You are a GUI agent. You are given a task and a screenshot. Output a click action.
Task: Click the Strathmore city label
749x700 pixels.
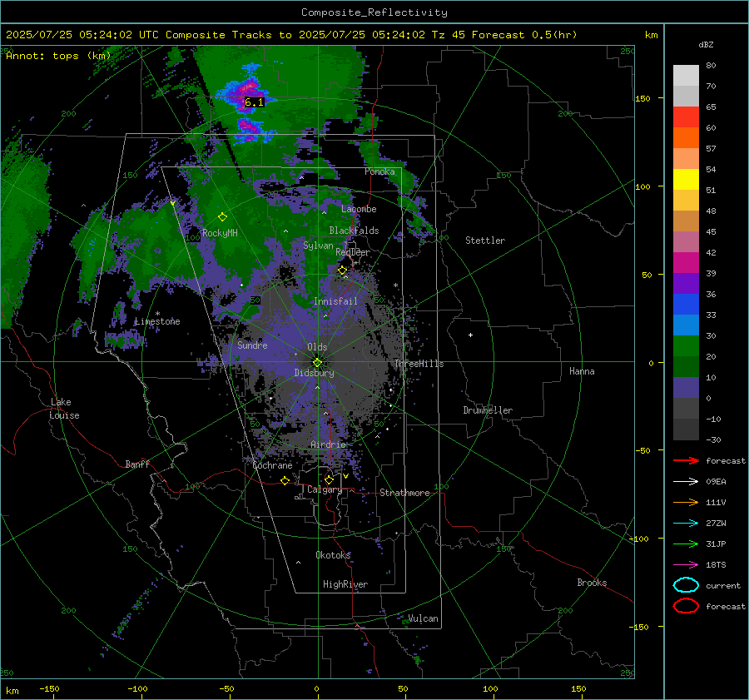404,493
